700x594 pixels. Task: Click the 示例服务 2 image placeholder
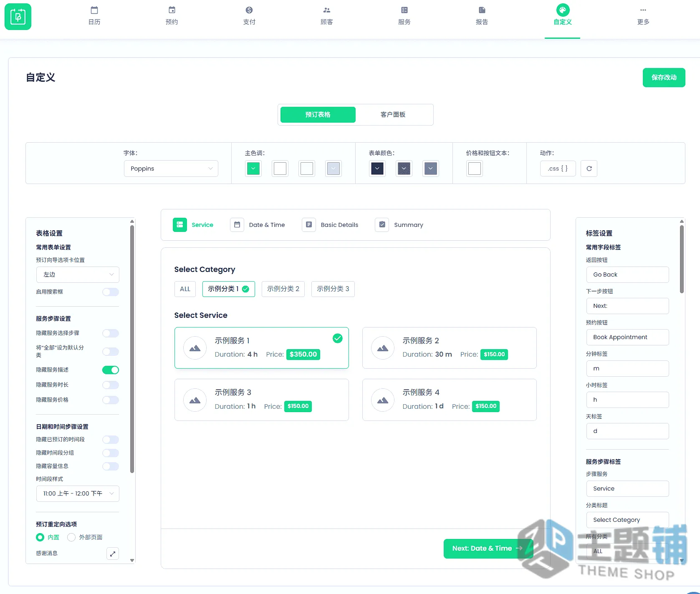click(x=383, y=348)
